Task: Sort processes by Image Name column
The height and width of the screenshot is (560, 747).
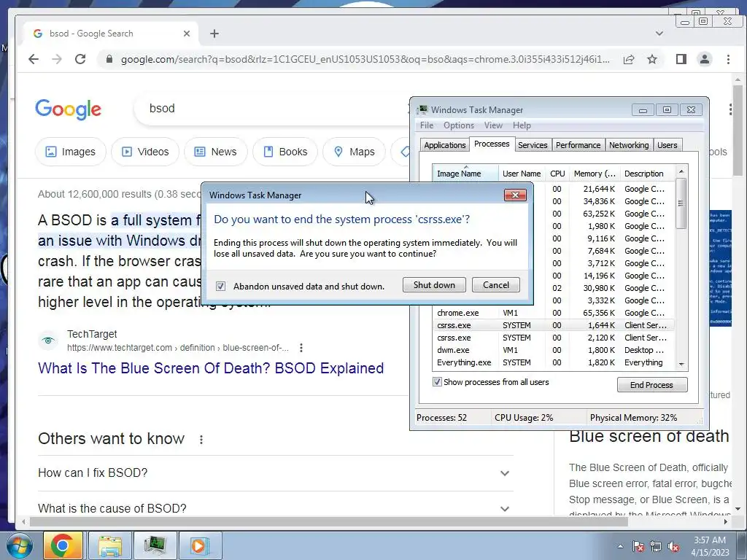Action: pos(465,174)
